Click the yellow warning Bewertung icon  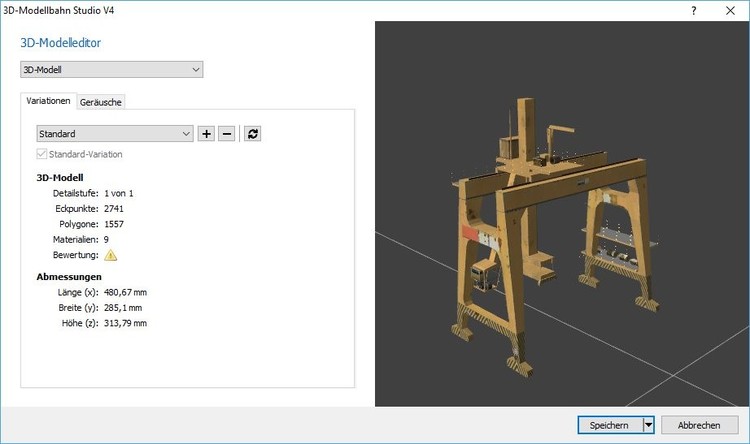[x=110, y=255]
